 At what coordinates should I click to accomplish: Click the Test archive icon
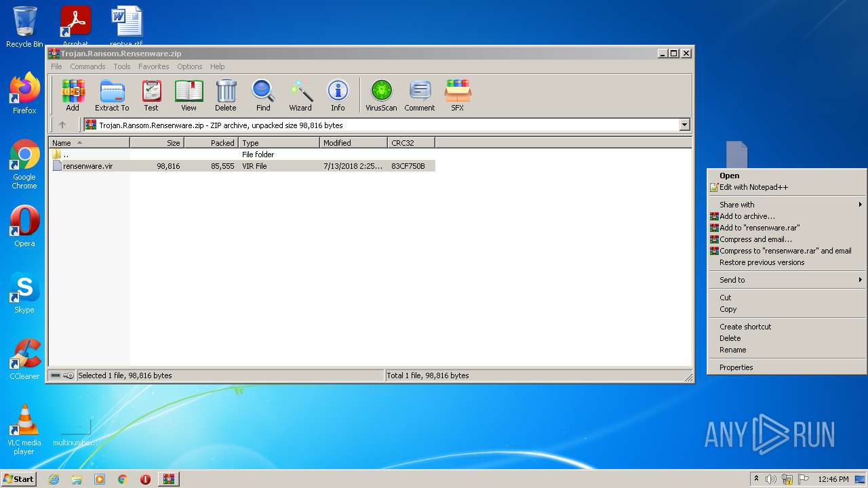(151, 96)
